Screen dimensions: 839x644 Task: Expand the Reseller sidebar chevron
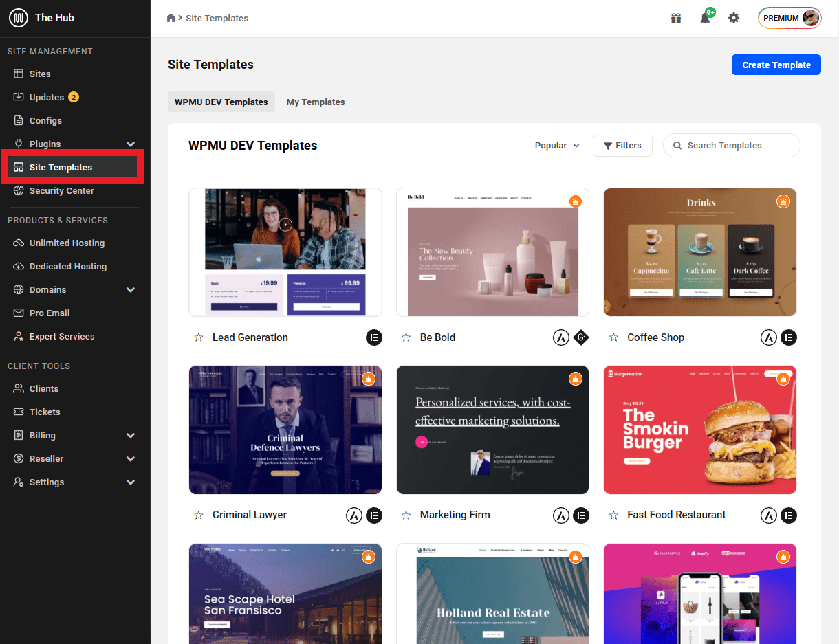(x=131, y=459)
